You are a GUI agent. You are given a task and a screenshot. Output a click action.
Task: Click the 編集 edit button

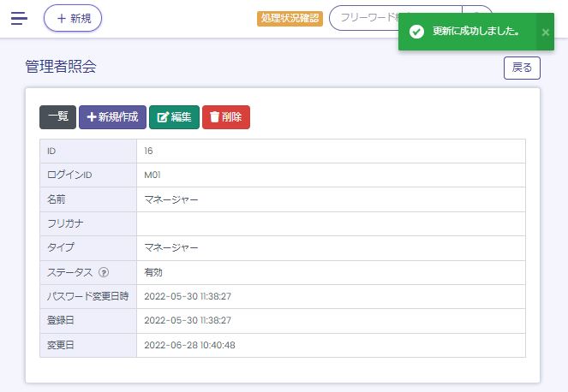[x=174, y=117]
